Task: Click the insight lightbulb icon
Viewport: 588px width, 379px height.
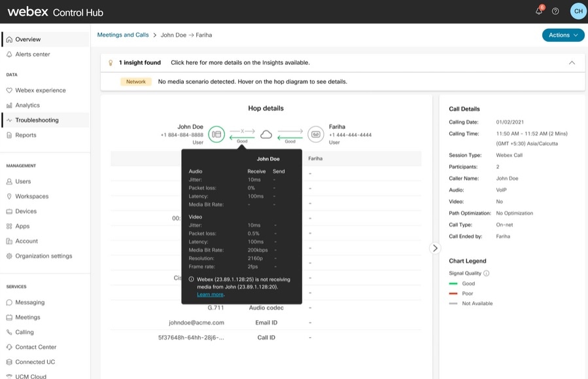Action: [x=111, y=63]
